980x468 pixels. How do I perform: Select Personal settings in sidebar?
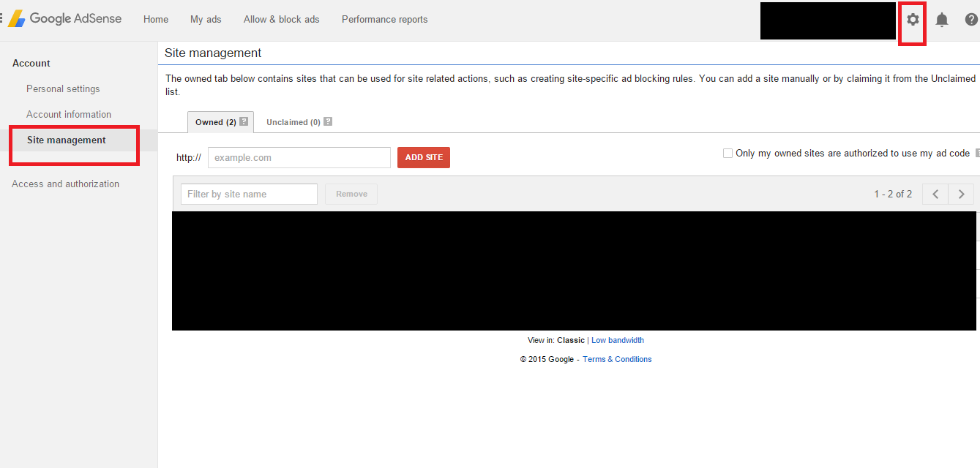tap(63, 88)
